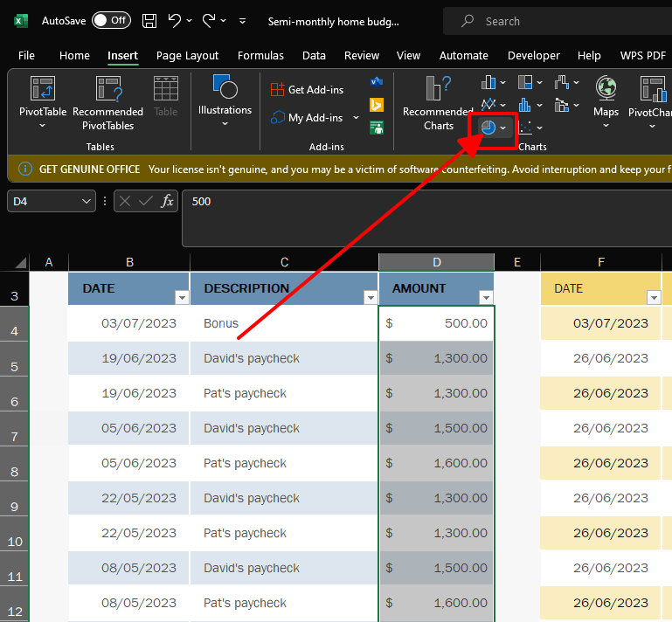
Task: Click the Save icon in title bar
Action: (x=149, y=21)
